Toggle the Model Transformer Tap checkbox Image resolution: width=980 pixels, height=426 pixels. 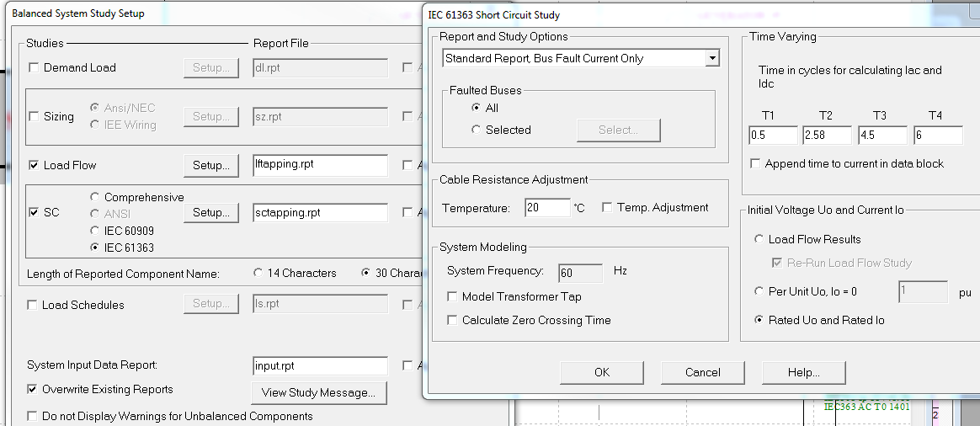[x=453, y=296]
